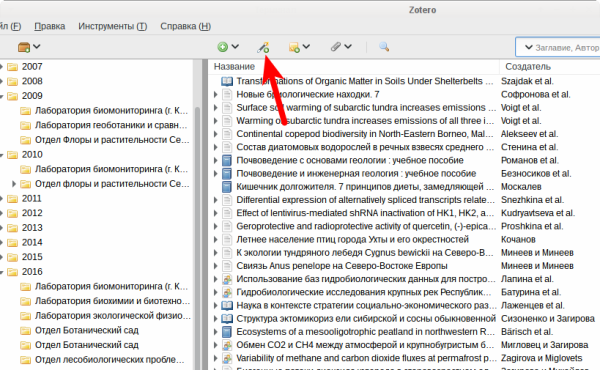
Task: Select К экологии тундряного лебедя item
Action: (365, 253)
